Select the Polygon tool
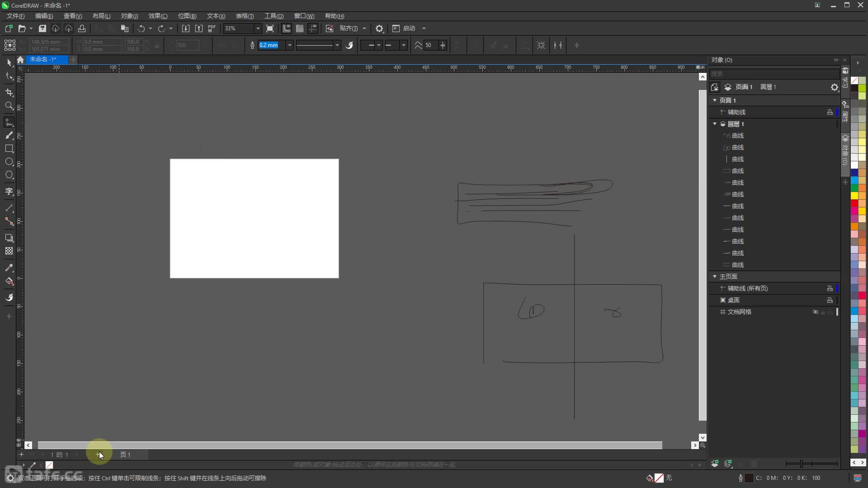This screenshot has height=488, width=868. (x=9, y=175)
